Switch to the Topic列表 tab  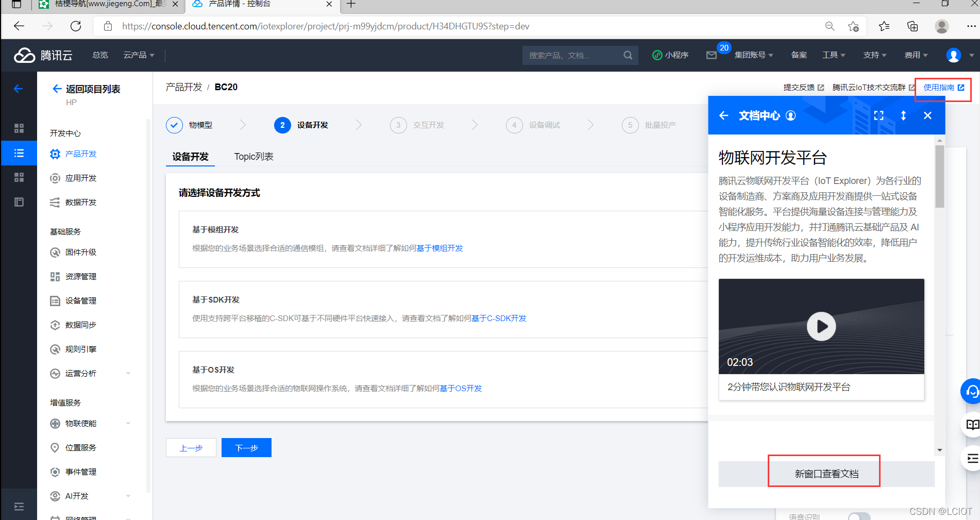tap(254, 157)
